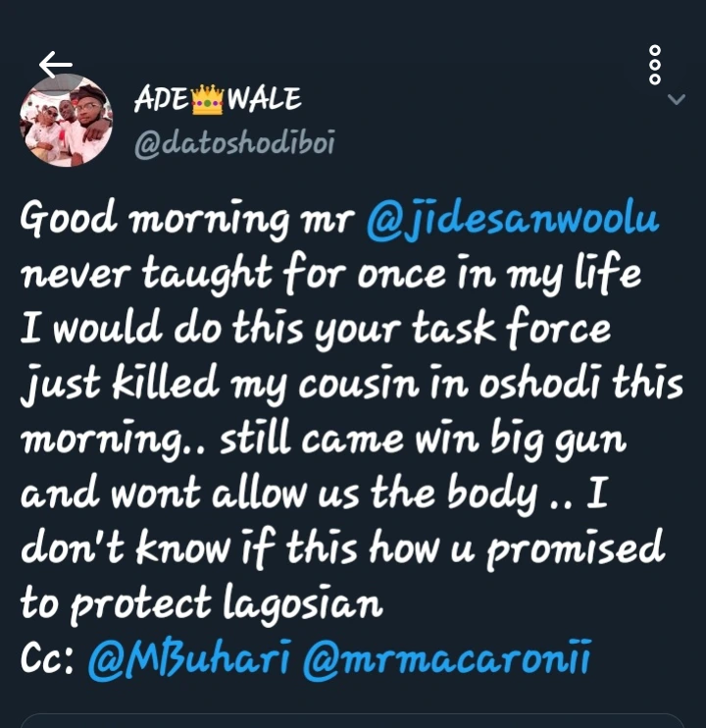Expand tweet options with the down chevron

click(x=676, y=99)
